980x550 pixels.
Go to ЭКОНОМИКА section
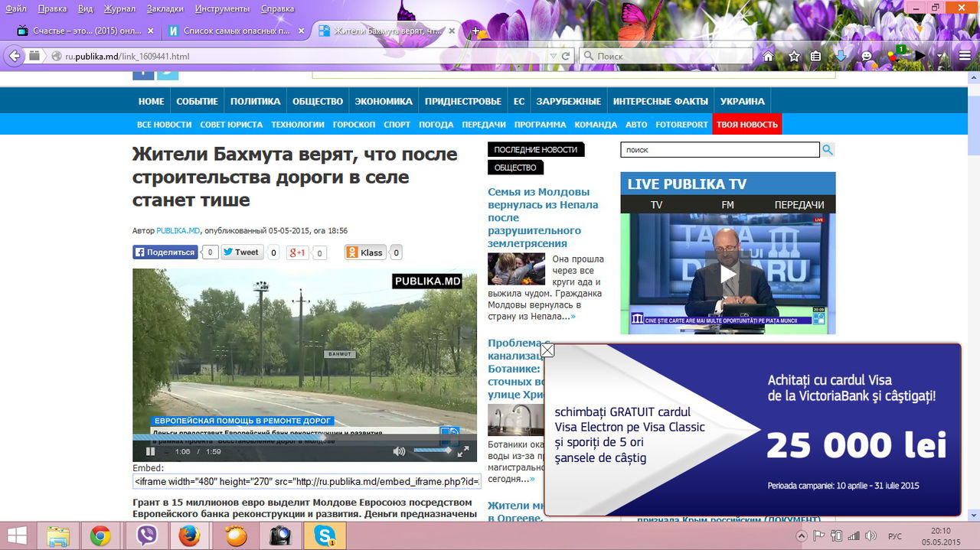384,101
